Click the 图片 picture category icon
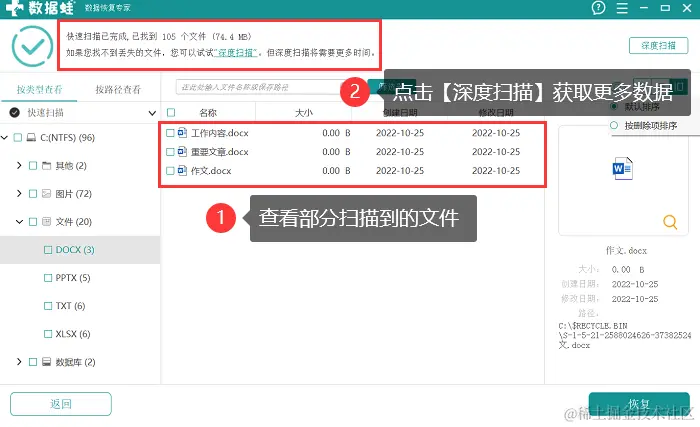Viewport: 700px width, 427px height. tap(46, 194)
